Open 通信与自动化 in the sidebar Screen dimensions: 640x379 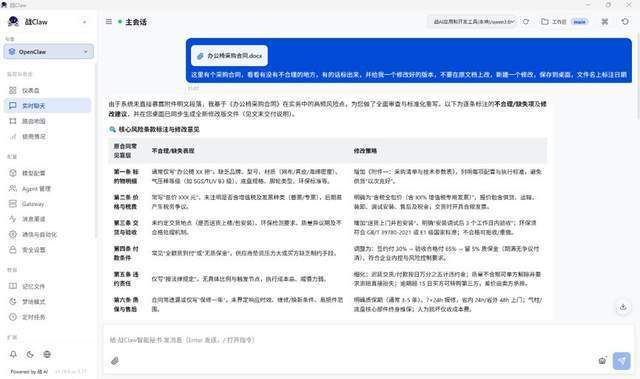click(48, 234)
